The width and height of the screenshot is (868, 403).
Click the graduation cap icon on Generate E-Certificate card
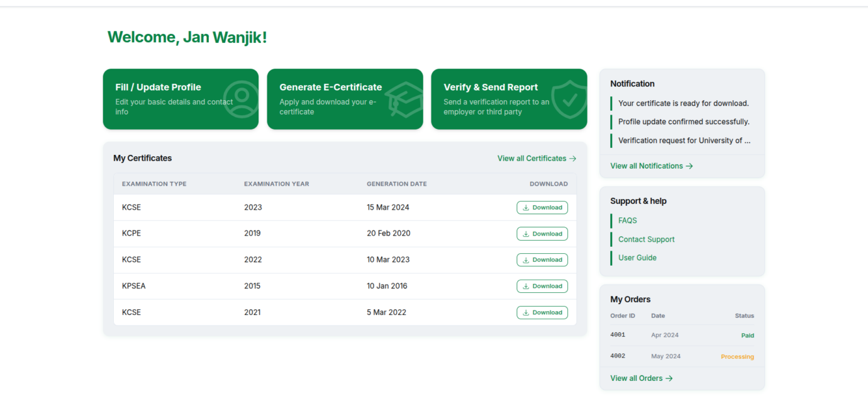tap(404, 99)
